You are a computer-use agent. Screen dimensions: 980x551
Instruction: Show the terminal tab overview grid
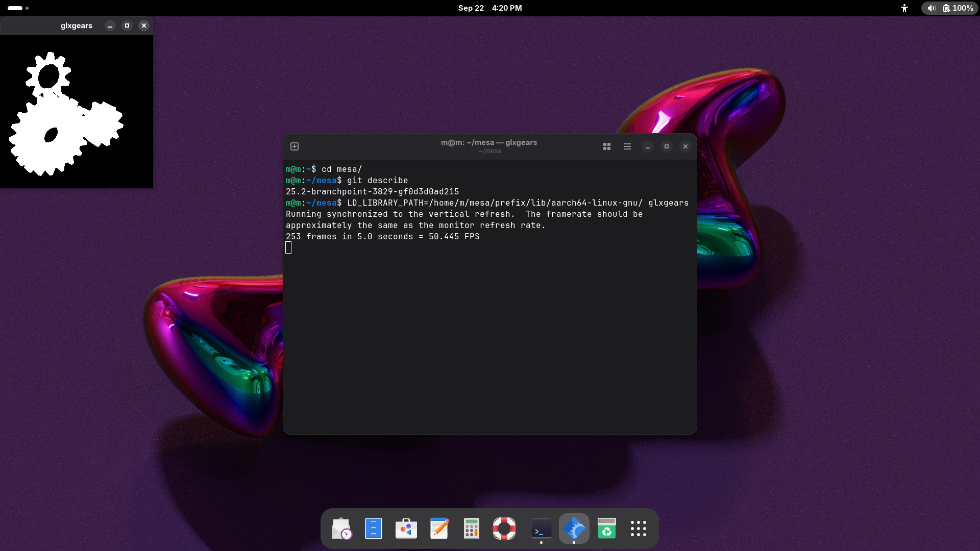[x=607, y=146]
